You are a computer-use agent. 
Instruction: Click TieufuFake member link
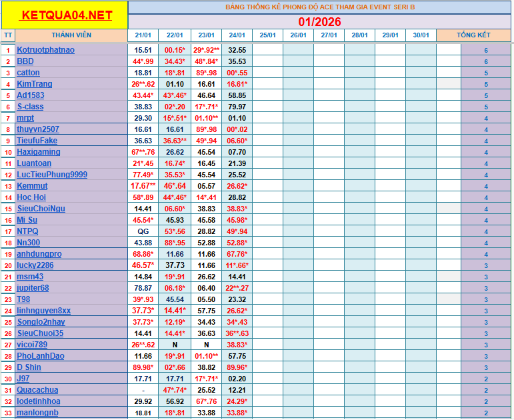point(37,141)
